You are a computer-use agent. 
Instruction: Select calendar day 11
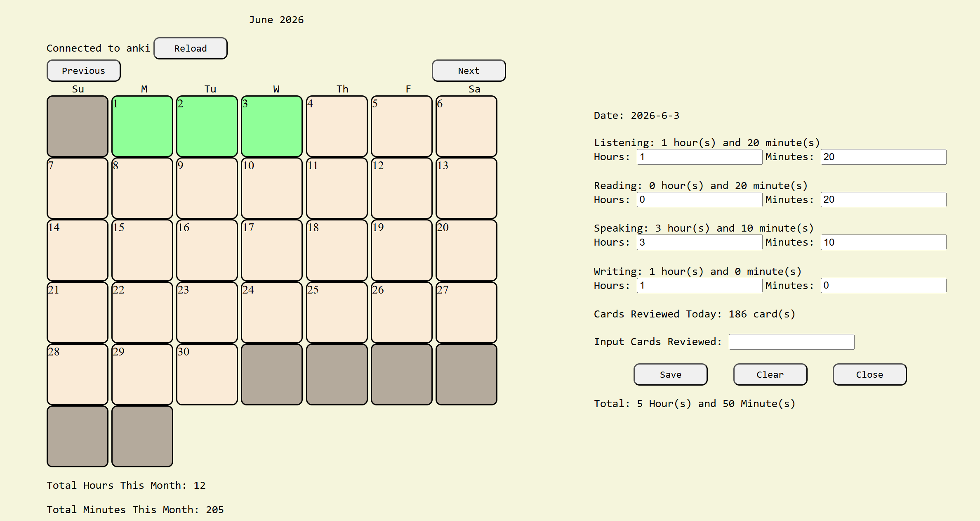pyautogui.click(x=337, y=188)
